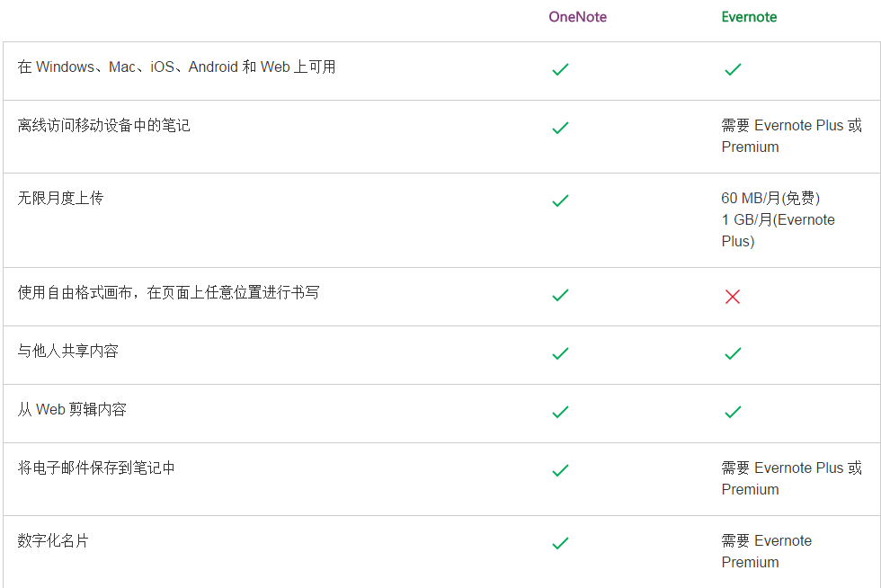Click OneNote checkmark for 离线访问移动设备中的笔记
This screenshot has height=588, width=881.
pyautogui.click(x=560, y=129)
